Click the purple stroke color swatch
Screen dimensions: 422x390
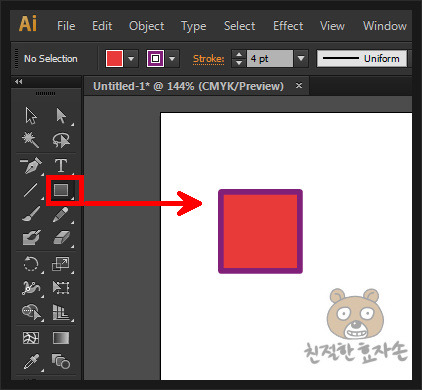pos(155,59)
